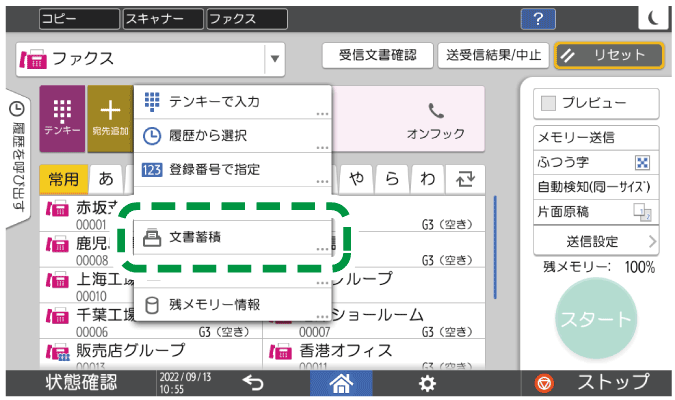Open help with the question mark icon
The width and height of the screenshot is (675, 400).
tap(538, 19)
